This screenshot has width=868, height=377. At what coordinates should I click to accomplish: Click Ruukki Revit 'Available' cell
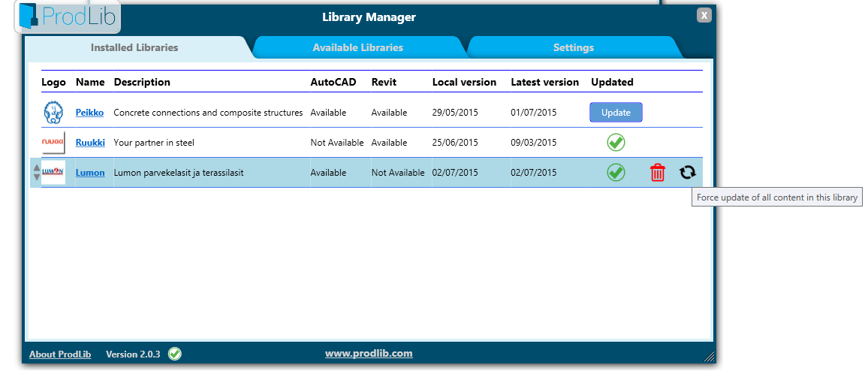[x=389, y=143]
